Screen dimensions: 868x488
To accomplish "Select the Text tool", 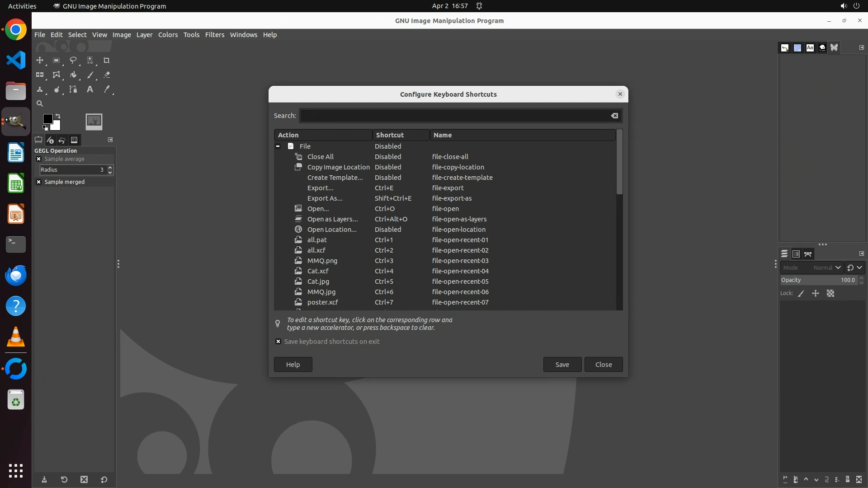I will 90,89.
